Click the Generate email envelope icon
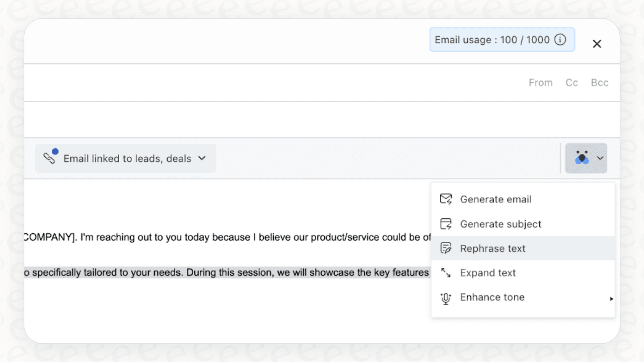This screenshot has width=644, height=362. click(x=446, y=199)
